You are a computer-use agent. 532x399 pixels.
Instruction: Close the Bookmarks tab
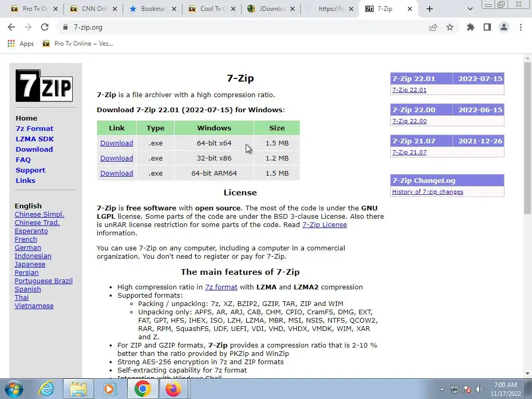coord(174,9)
